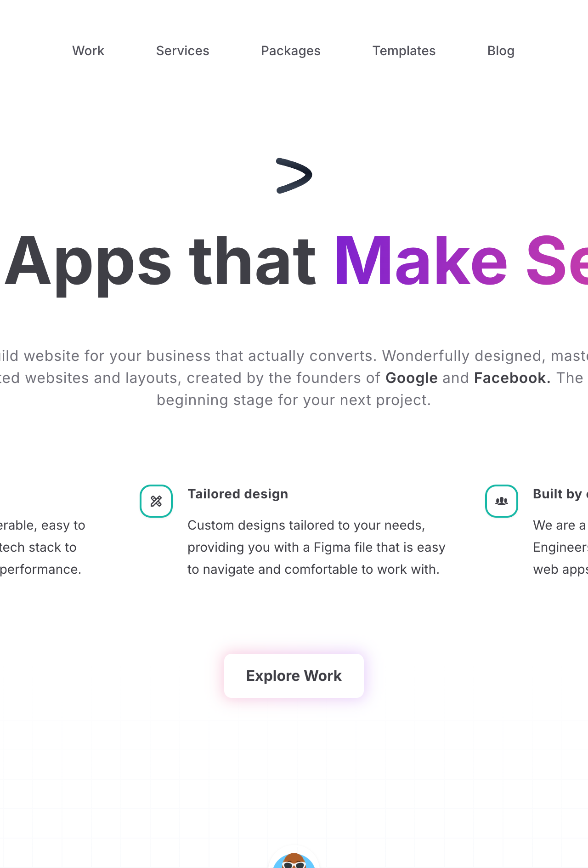The width and height of the screenshot is (588, 868).
Task: Click the chevron-shaped logo icon
Action: [x=294, y=176]
